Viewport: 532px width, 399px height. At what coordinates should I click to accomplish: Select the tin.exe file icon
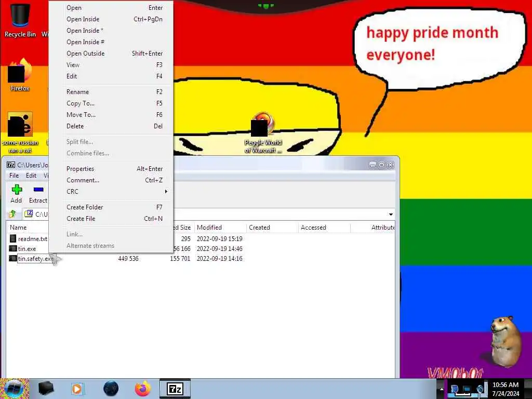click(x=13, y=249)
